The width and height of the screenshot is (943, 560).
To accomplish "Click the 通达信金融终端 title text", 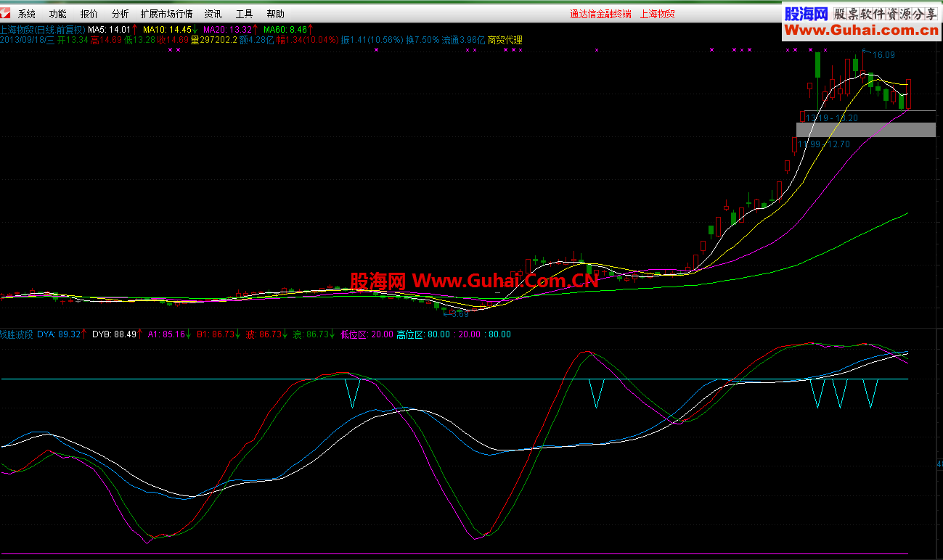I will click(601, 14).
